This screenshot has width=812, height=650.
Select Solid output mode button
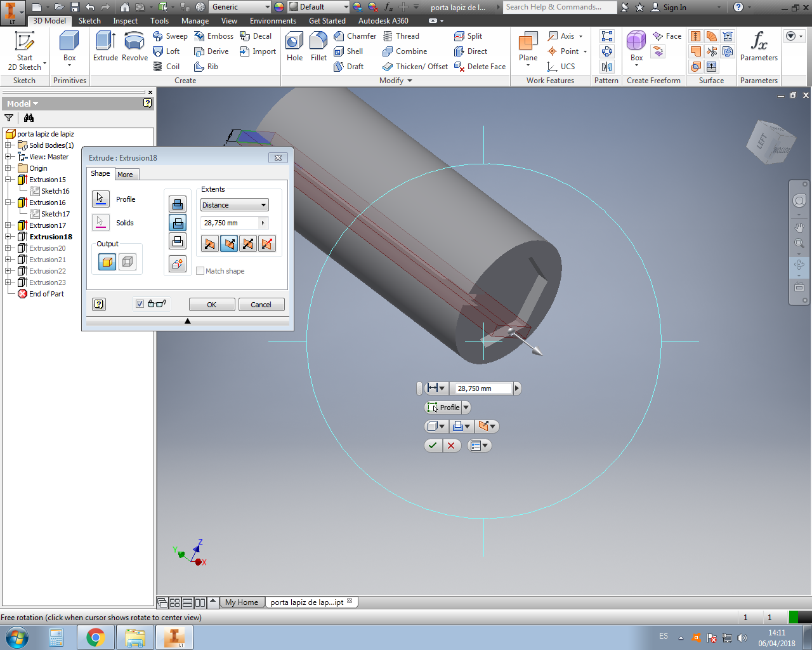[x=107, y=262]
